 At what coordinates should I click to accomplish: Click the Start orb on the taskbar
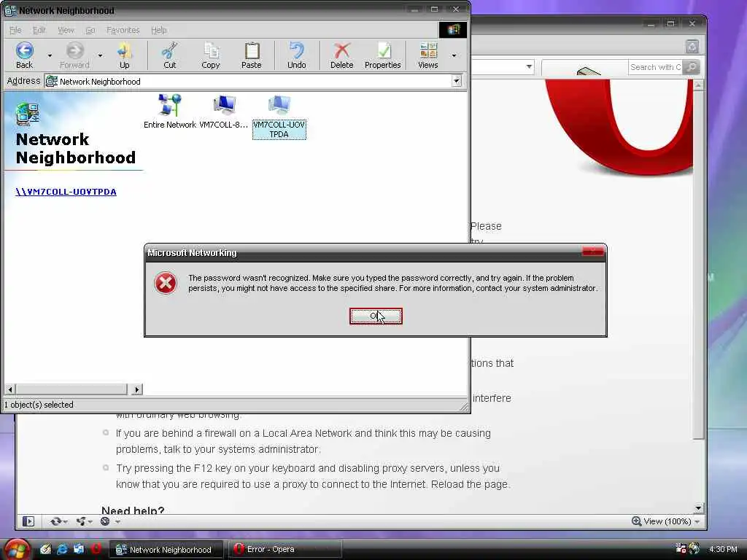(x=17, y=549)
